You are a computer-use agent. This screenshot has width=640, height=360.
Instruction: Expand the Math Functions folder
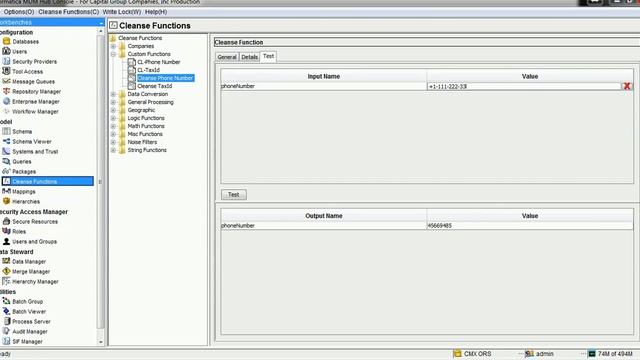pos(113,126)
